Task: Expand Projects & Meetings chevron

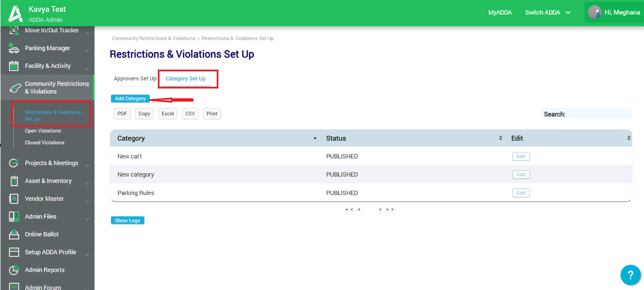Action: pos(87,165)
